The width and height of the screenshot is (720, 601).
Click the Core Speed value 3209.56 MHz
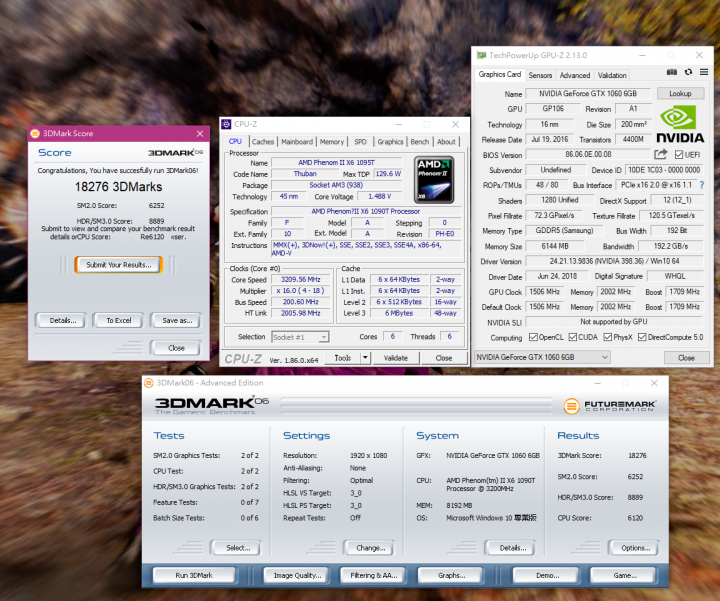pos(301,279)
